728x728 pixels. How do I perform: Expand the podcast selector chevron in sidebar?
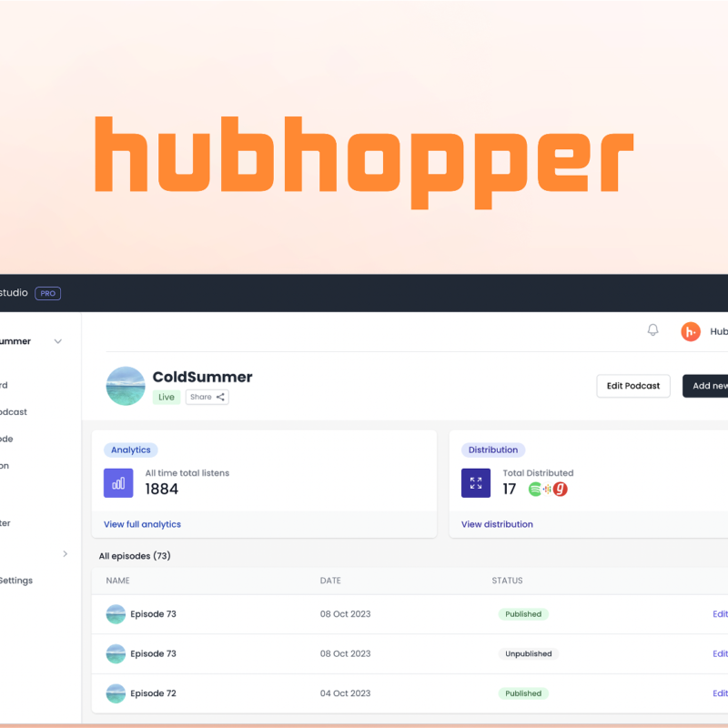(58, 342)
